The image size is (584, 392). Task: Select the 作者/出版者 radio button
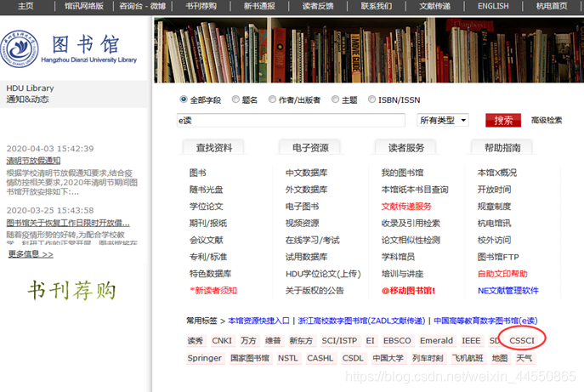click(272, 99)
